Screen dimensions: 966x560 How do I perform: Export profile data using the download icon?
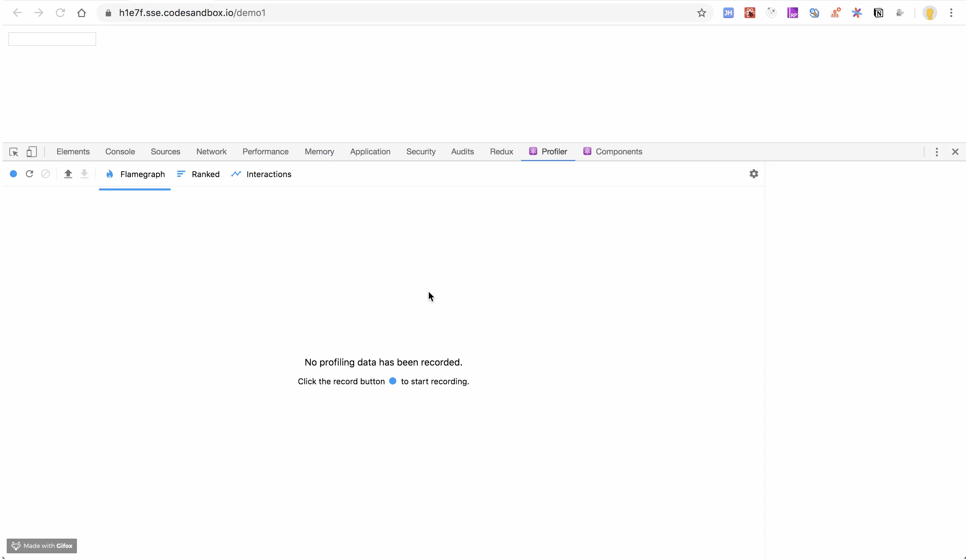point(84,174)
